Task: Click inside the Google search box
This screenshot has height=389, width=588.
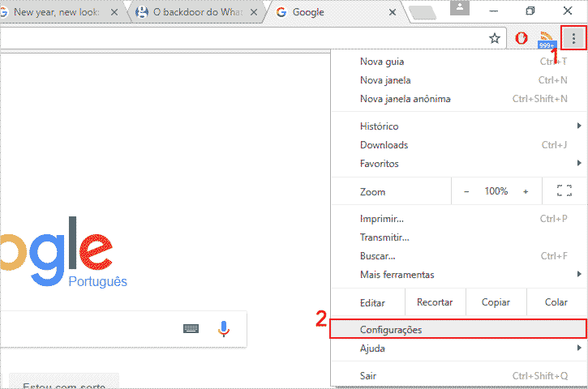Action: pos(89,328)
